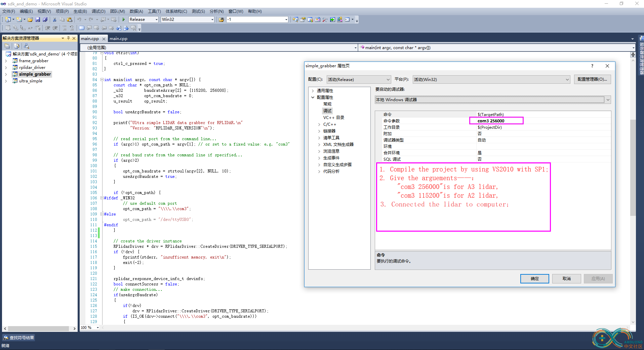Click Comment out selected lines icon
644x350 pixels.
click(65, 28)
